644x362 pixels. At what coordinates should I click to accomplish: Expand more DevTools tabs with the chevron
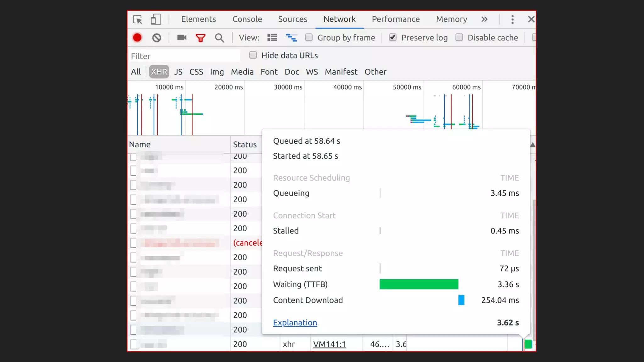484,19
